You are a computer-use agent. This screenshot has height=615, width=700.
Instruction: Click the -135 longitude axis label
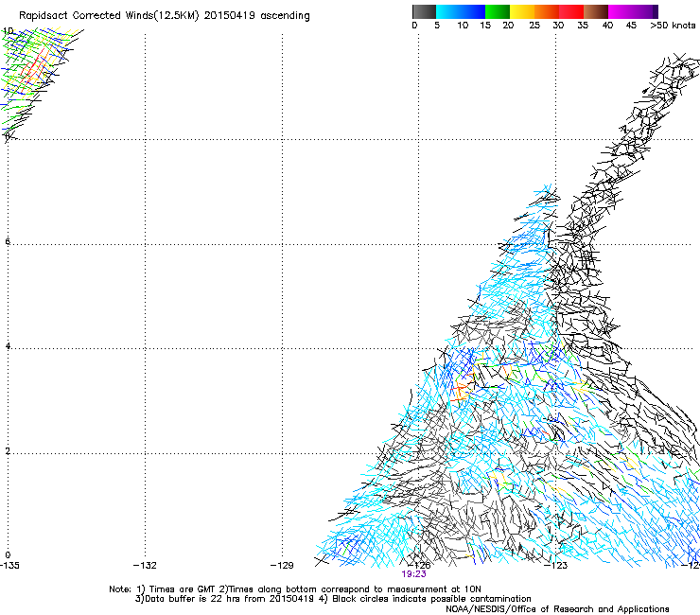(x=9, y=566)
